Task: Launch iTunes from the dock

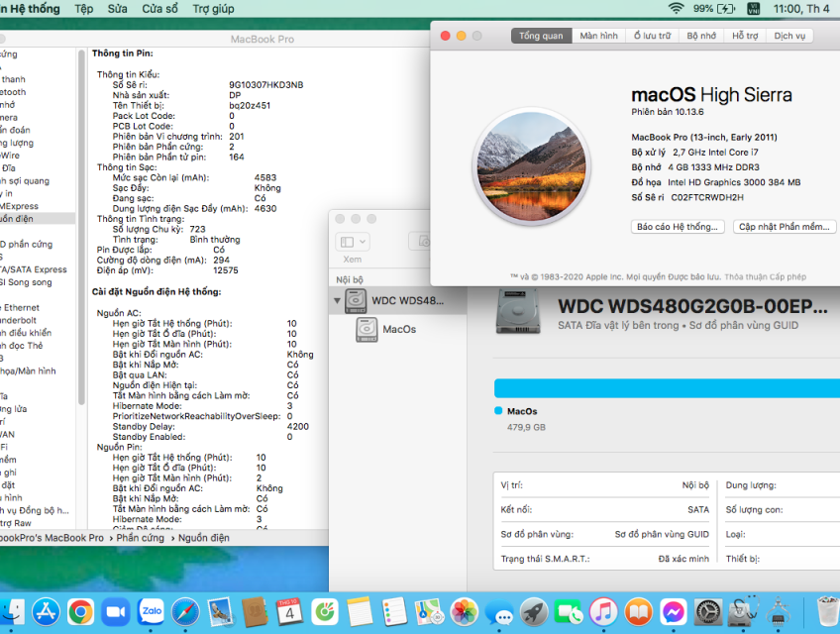Action: [x=603, y=611]
